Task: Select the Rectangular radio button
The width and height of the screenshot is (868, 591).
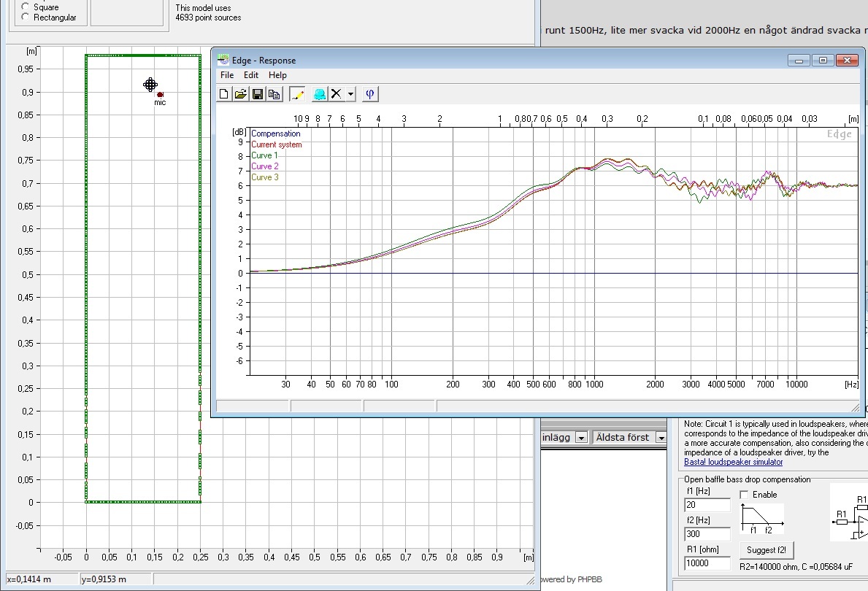Action: pos(26,18)
